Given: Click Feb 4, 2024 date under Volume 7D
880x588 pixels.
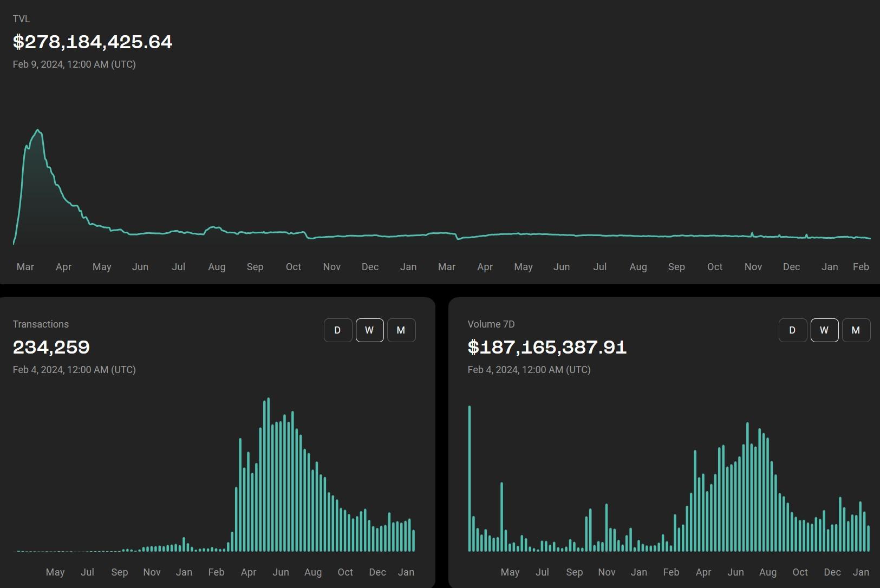Looking at the screenshot, I should [529, 369].
